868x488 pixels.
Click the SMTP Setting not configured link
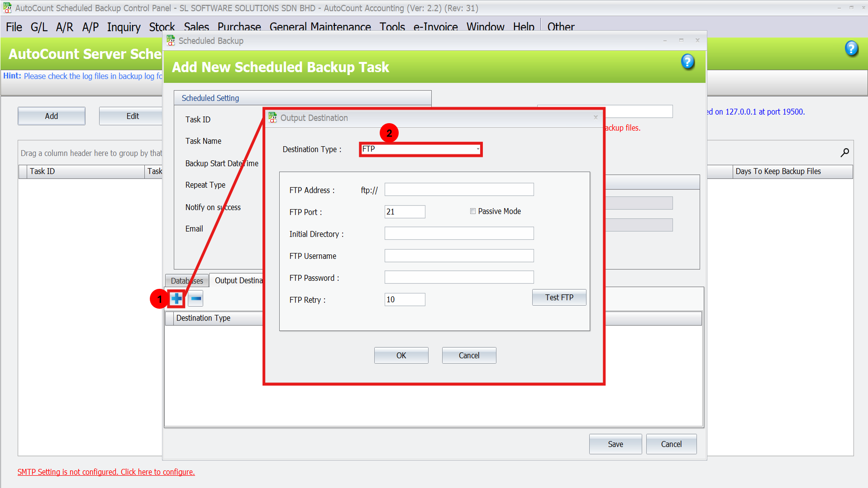pos(106,472)
